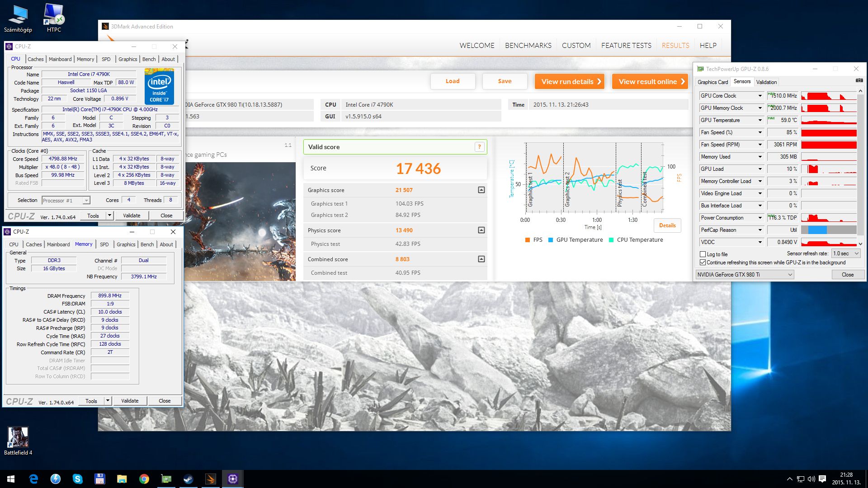Switch to 3DMark taskbar icon

pyautogui.click(x=210, y=479)
